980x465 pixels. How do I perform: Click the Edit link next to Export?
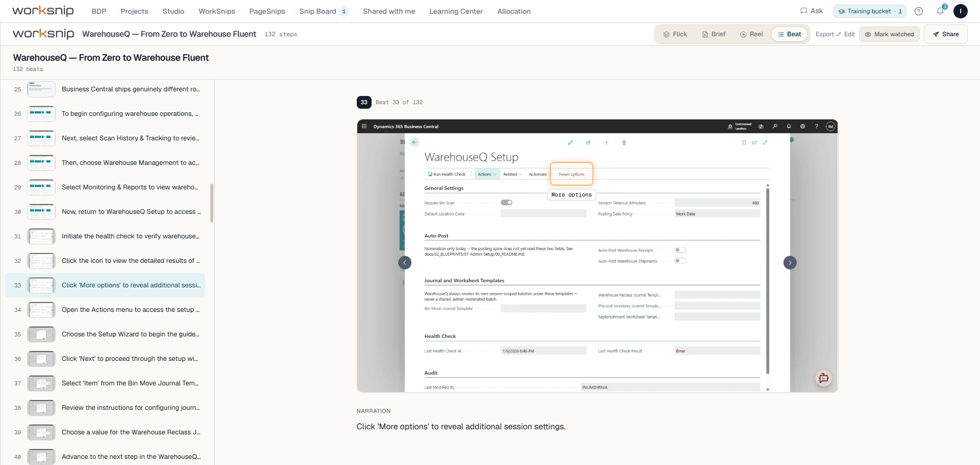pos(845,34)
